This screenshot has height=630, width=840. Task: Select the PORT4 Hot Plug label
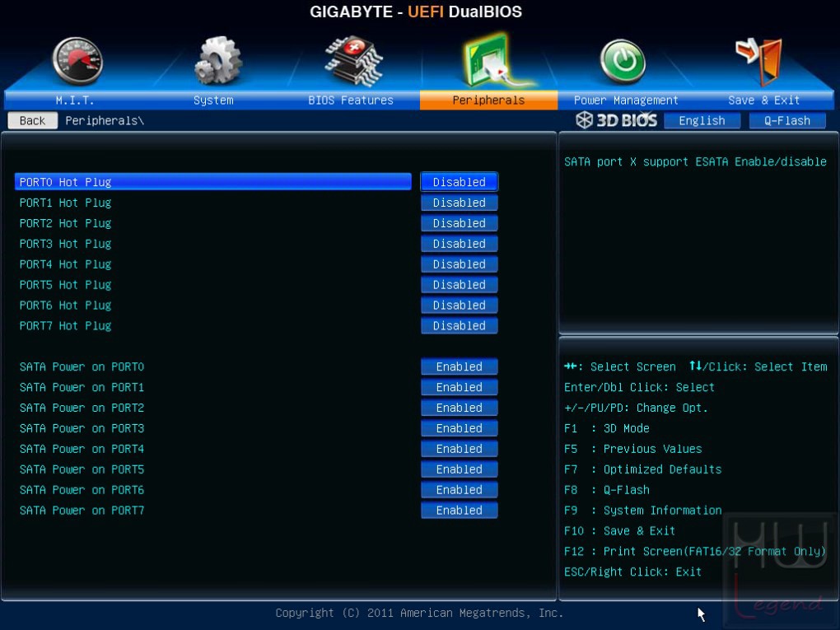point(65,264)
